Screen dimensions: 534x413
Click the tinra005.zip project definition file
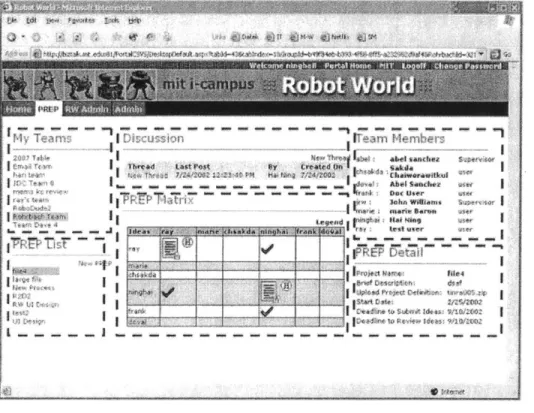pyautogui.click(x=467, y=292)
